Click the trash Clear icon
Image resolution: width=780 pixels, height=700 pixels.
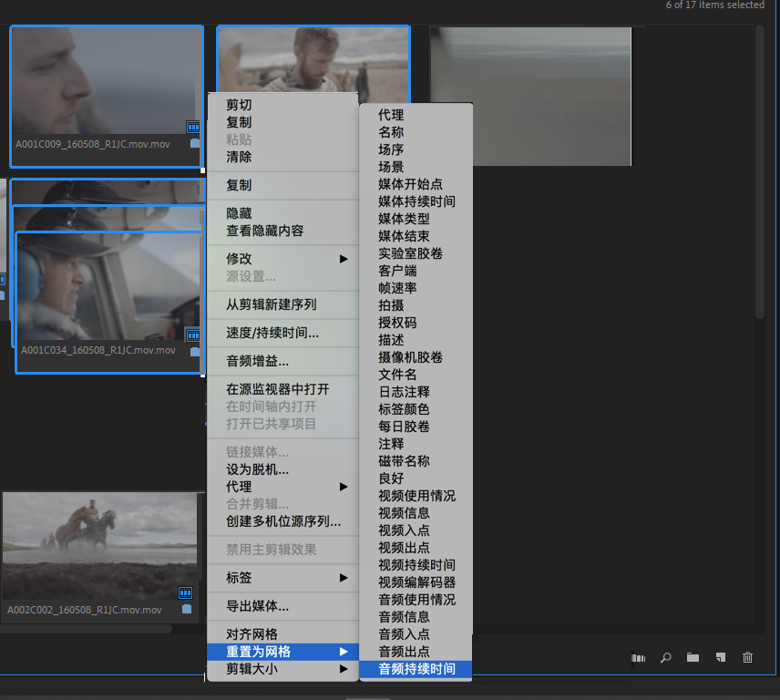pyautogui.click(x=747, y=657)
